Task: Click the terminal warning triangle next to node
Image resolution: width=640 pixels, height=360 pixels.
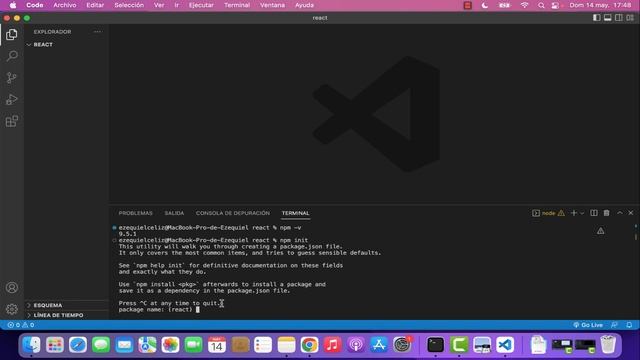Action: tap(562, 213)
